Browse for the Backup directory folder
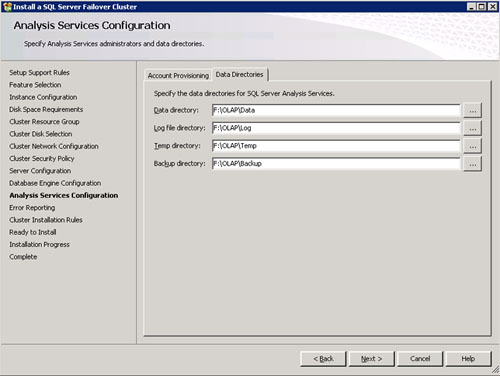 pos(473,164)
